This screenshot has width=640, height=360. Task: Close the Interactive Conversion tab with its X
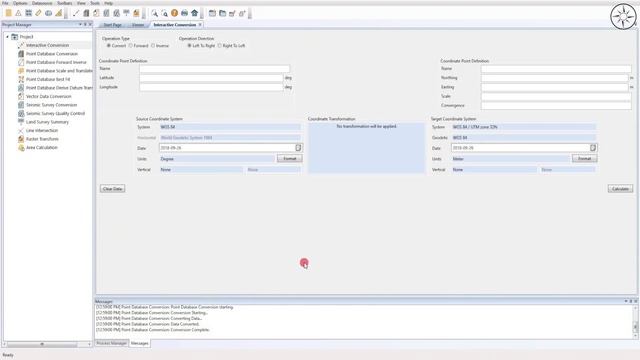pos(200,25)
